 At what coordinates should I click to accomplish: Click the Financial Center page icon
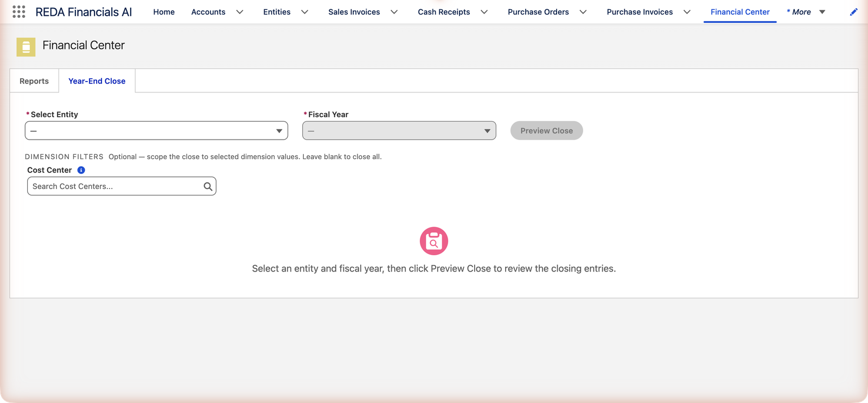pos(26,47)
